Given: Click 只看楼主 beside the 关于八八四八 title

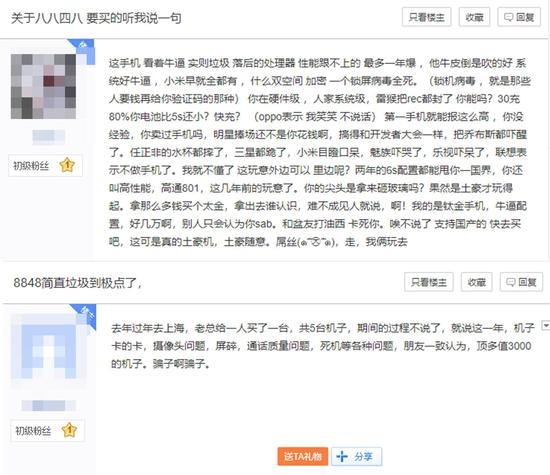Looking at the screenshot, I should (x=427, y=17).
